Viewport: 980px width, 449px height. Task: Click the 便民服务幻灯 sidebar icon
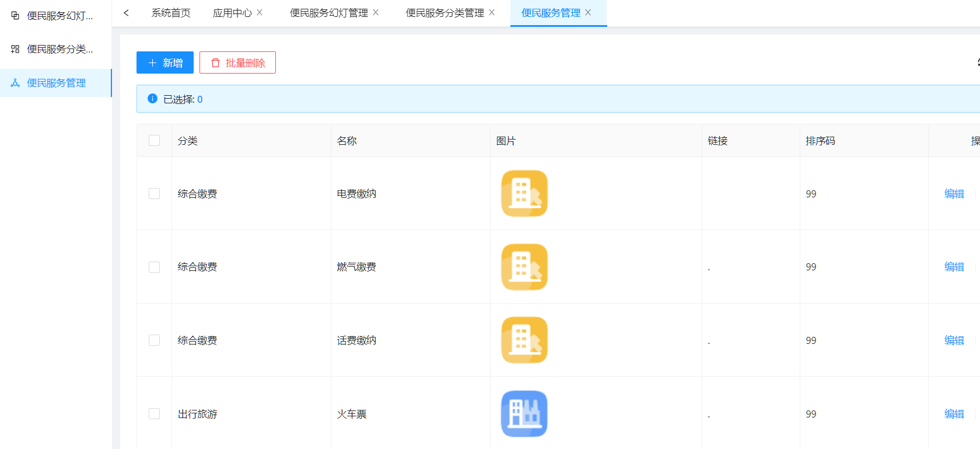[x=15, y=16]
